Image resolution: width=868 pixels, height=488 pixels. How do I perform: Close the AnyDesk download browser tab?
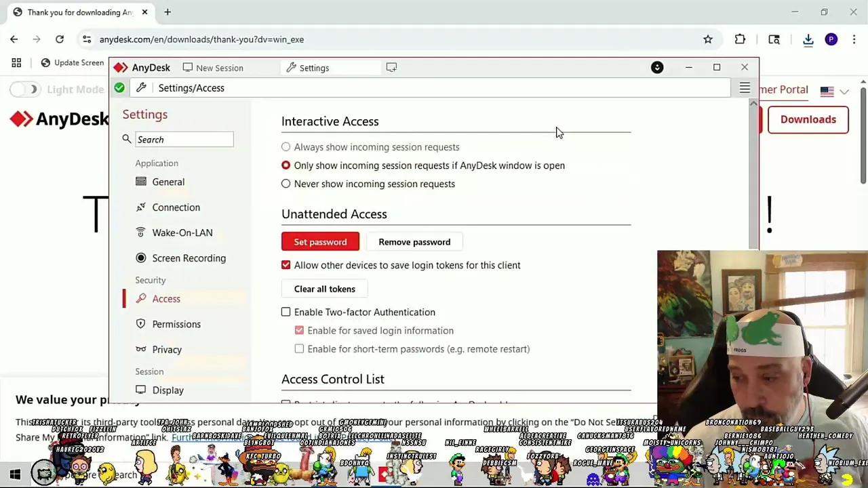pyautogui.click(x=144, y=12)
